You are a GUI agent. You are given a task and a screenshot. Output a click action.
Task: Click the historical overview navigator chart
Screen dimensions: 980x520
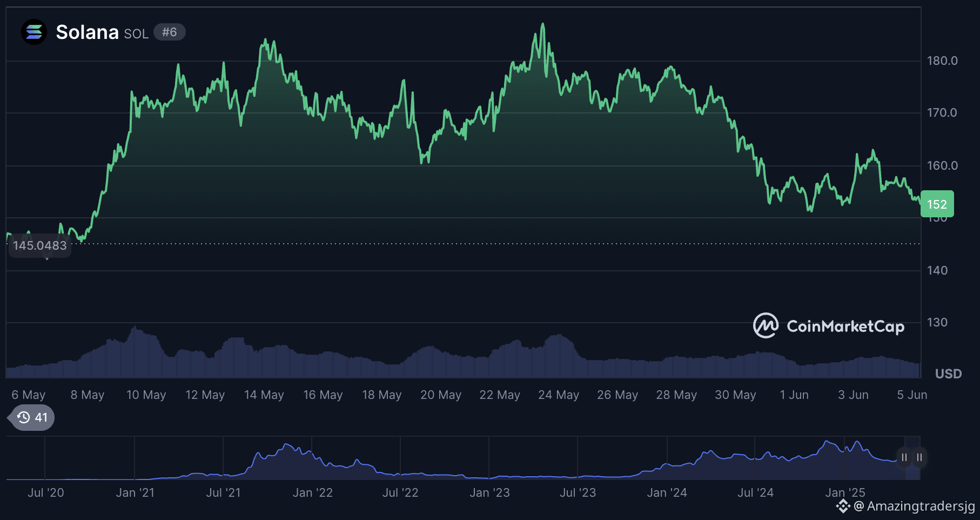pos(464,458)
